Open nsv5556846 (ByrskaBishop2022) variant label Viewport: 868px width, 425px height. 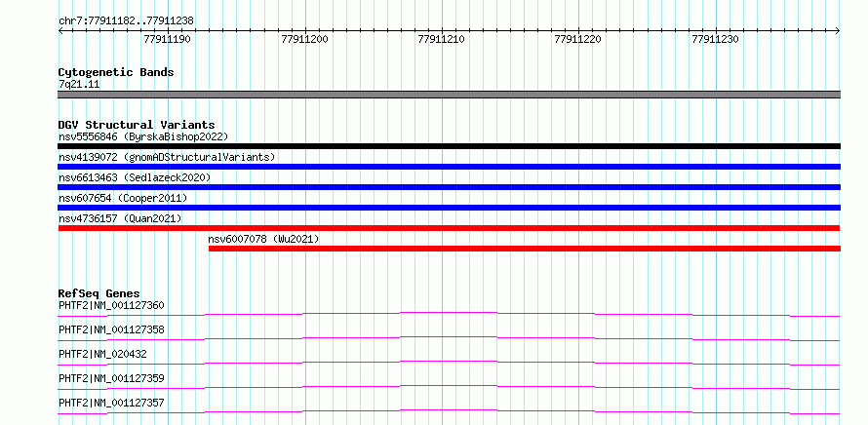143,136
